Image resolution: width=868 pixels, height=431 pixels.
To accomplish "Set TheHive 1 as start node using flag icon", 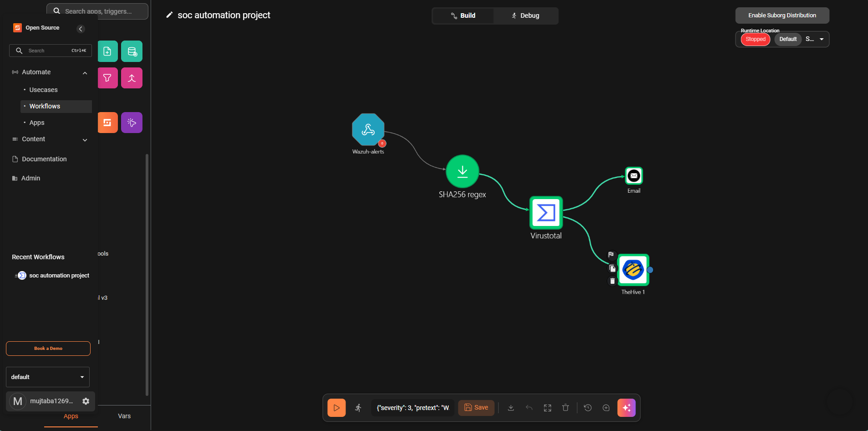I will coord(611,255).
